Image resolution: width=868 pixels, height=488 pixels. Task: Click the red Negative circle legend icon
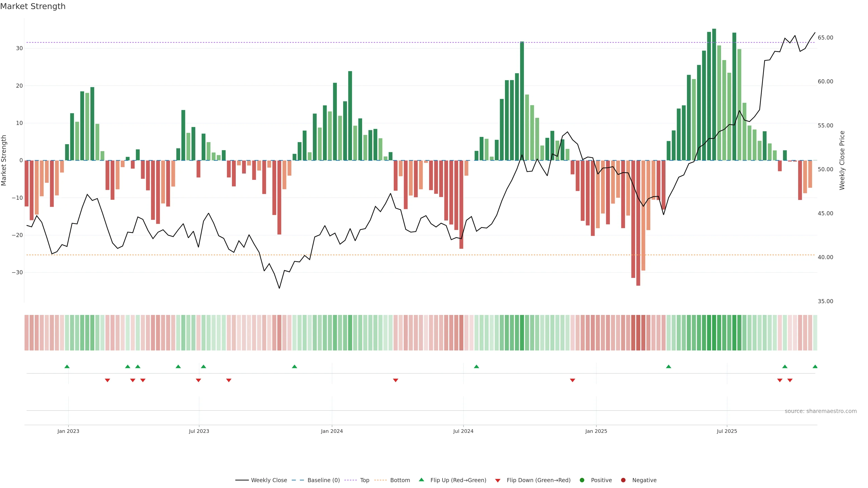coord(623,480)
